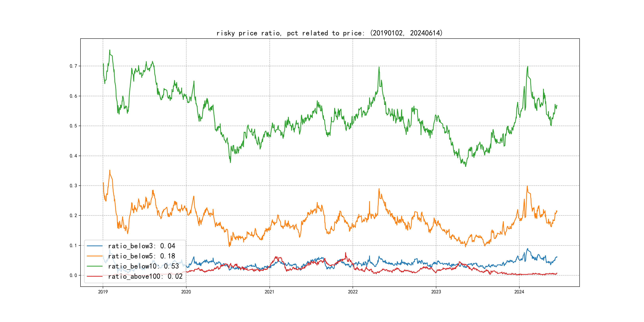Click the red ratio_above100 legend line
The image size is (644, 322).
pyautogui.click(x=94, y=276)
